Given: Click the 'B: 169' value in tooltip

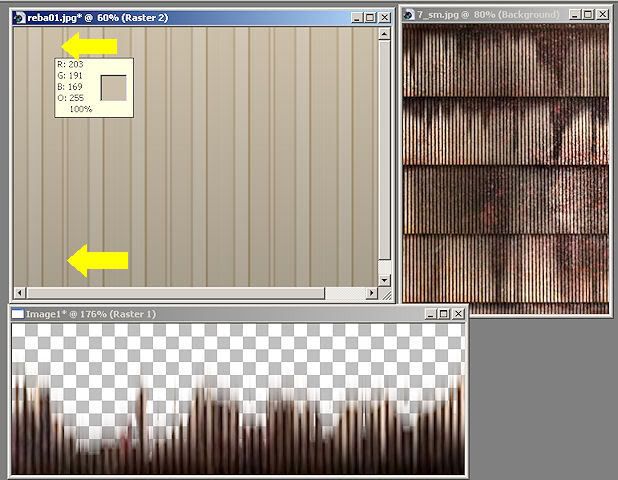Looking at the screenshot, I should tap(70, 86).
